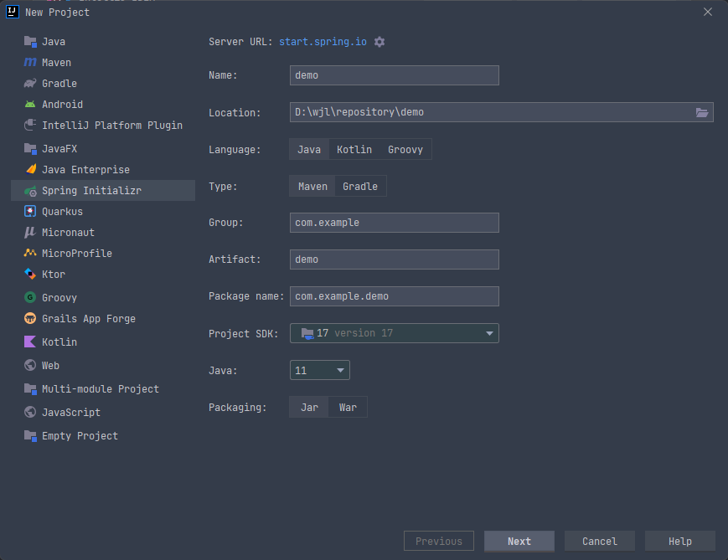This screenshot has width=728, height=560.
Task: Click the Ktor icon
Action: click(30, 275)
